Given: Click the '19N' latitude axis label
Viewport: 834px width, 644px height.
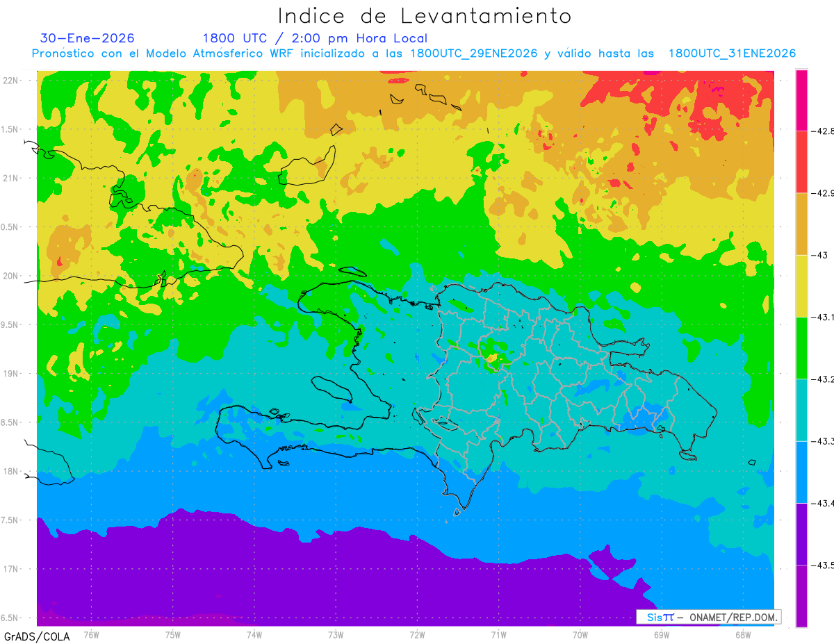Looking at the screenshot, I should 11,373.
